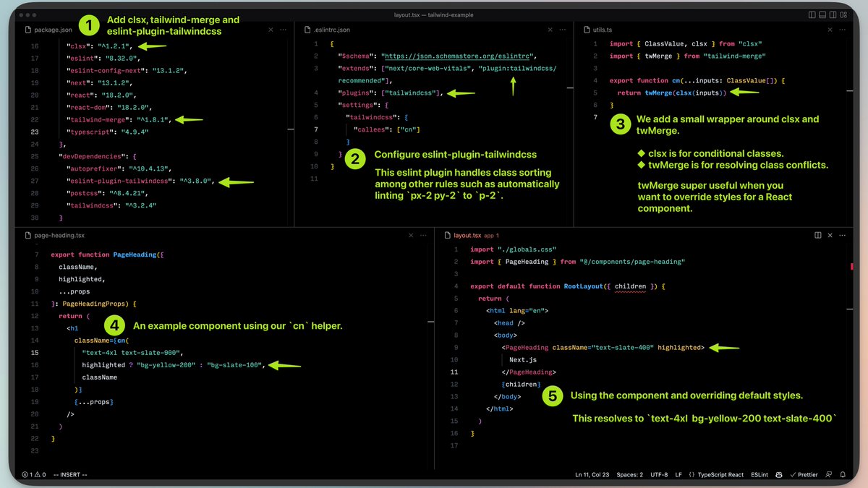Image resolution: width=868 pixels, height=488 pixels.
Task: Split the layout.tsx editor to the right
Action: [817, 235]
